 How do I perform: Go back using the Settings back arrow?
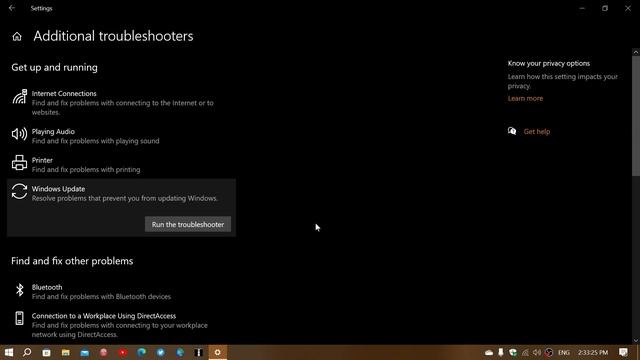point(12,8)
